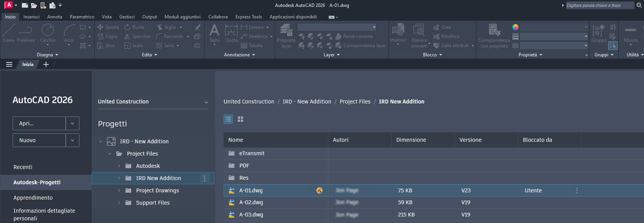The image size is (644, 223).
Task: Open the file tabs hamburger menu
Action: coord(9,64)
